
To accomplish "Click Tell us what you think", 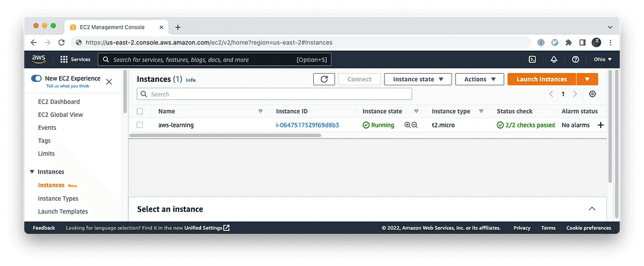I will coord(67,86).
